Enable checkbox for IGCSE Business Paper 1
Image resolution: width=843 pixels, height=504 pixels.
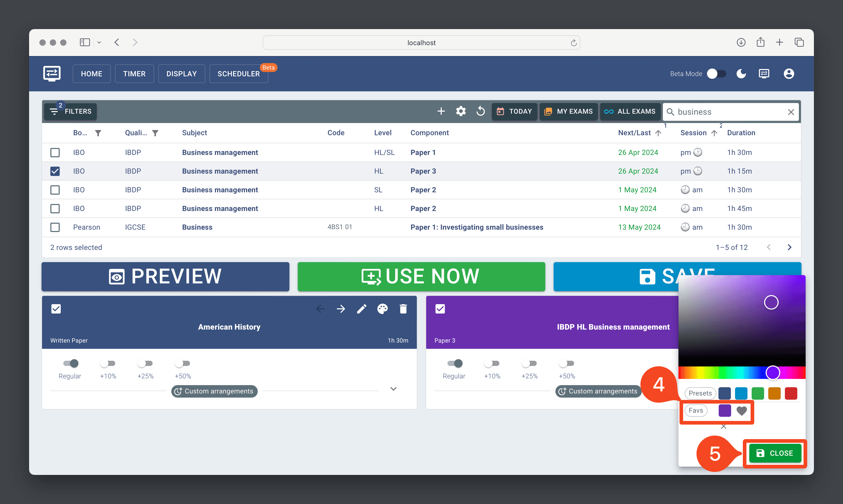coord(54,227)
